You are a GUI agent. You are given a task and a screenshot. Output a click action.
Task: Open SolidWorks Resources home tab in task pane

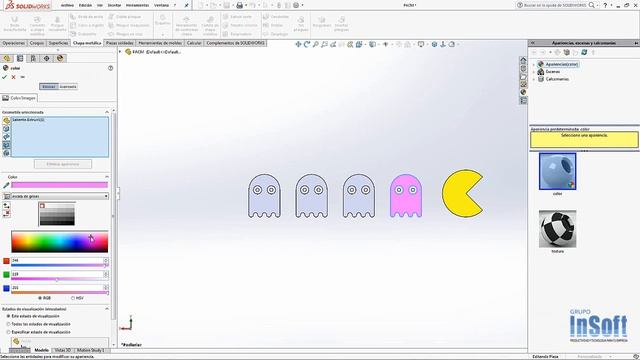(x=523, y=60)
